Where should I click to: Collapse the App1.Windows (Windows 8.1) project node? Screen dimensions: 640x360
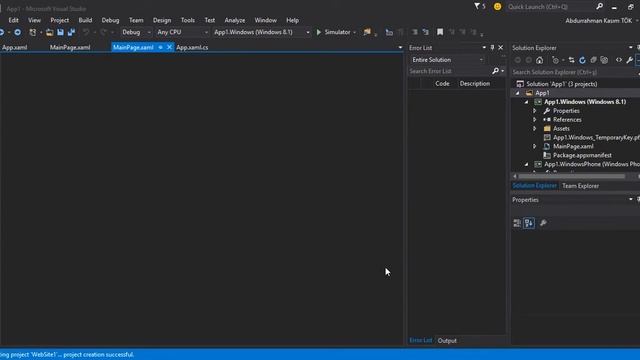[x=527, y=102]
